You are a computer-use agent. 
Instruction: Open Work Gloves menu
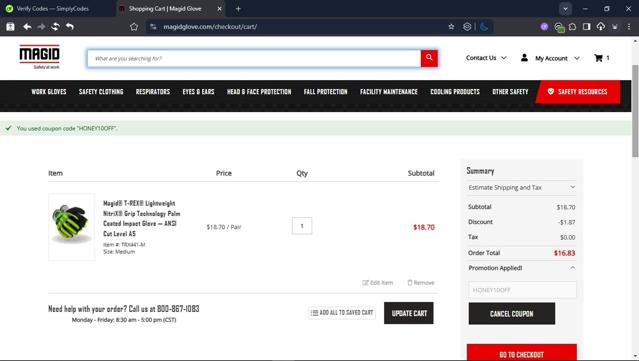(49, 92)
